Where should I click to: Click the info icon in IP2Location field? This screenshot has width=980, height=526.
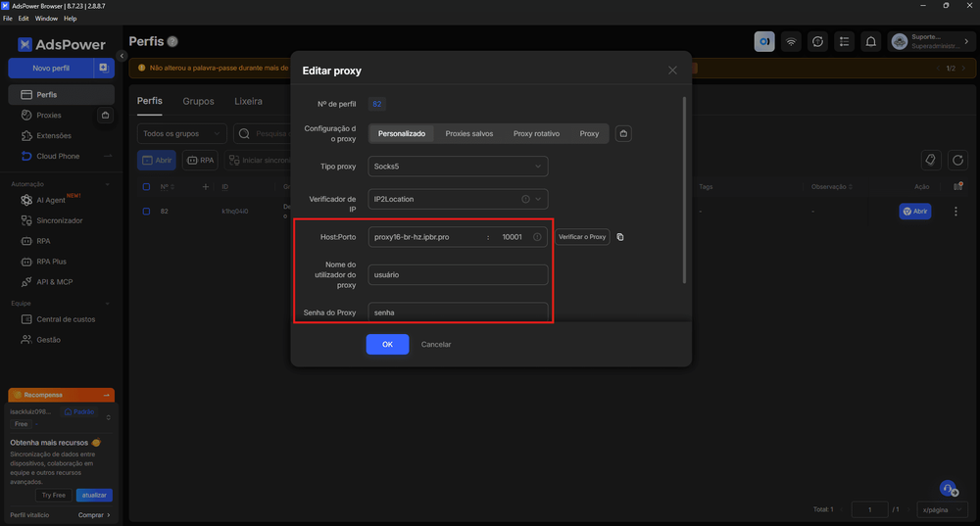click(525, 199)
